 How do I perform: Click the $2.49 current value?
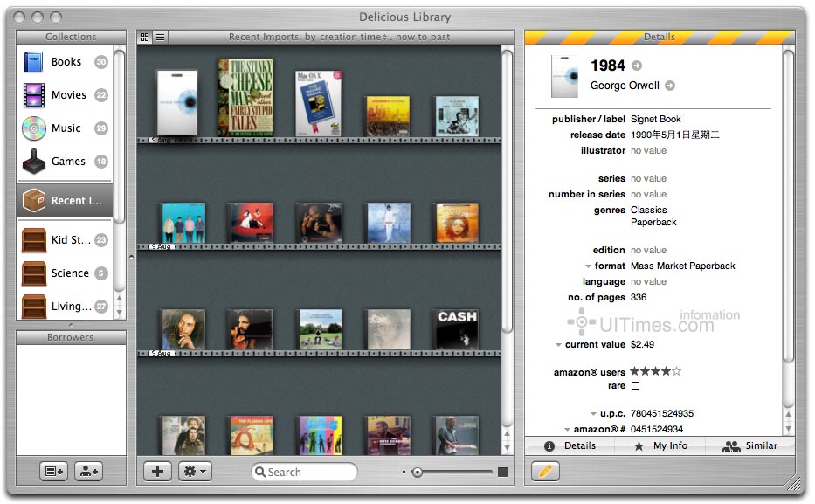(x=642, y=344)
